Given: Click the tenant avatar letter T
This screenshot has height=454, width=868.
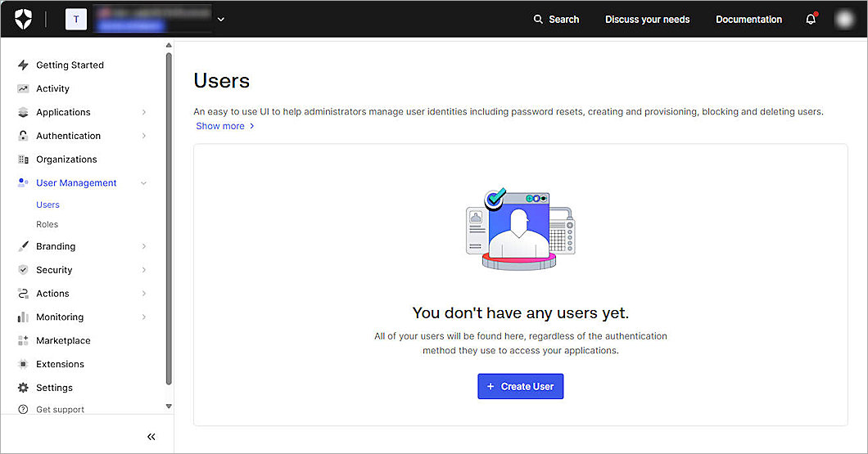Looking at the screenshot, I should (x=76, y=20).
